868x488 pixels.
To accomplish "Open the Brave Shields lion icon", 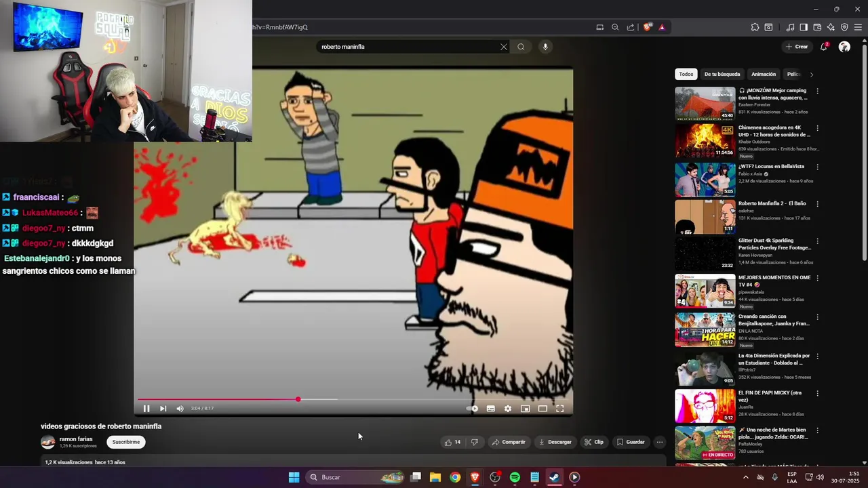I will pos(648,27).
